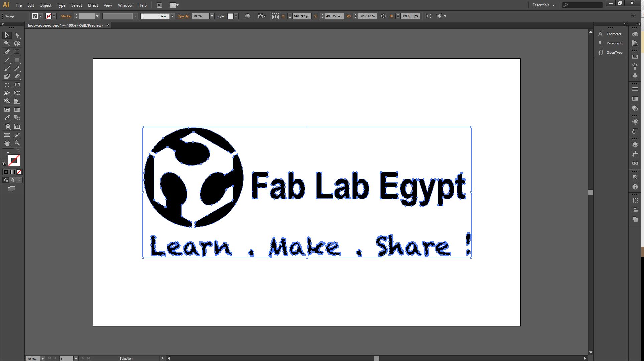Click the Stroke panel link label
The image size is (644, 361).
pos(66,16)
